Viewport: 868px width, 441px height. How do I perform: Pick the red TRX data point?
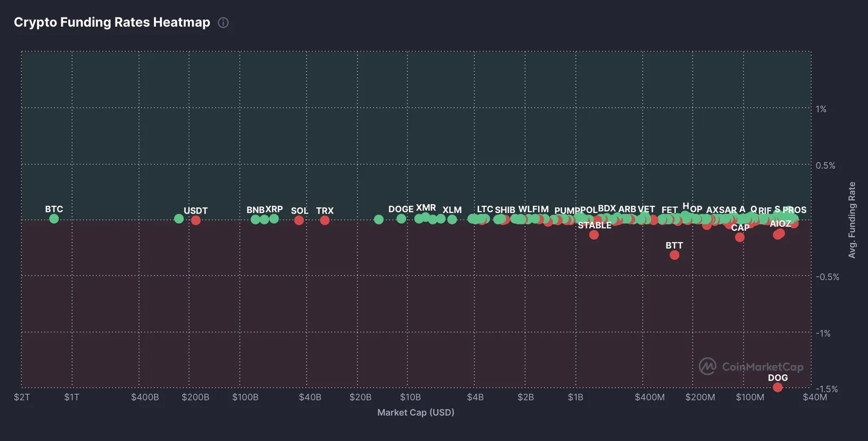tap(324, 220)
